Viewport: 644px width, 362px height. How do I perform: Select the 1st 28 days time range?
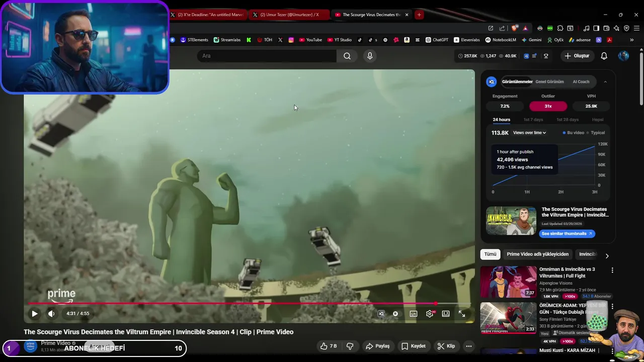[x=568, y=120]
